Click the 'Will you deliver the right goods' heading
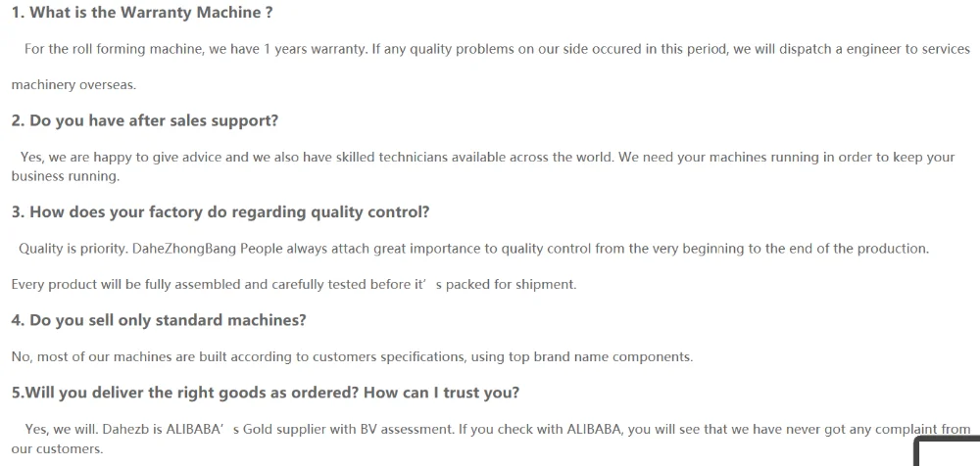Screen dimensions: 980x466 pyautogui.click(x=266, y=393)
